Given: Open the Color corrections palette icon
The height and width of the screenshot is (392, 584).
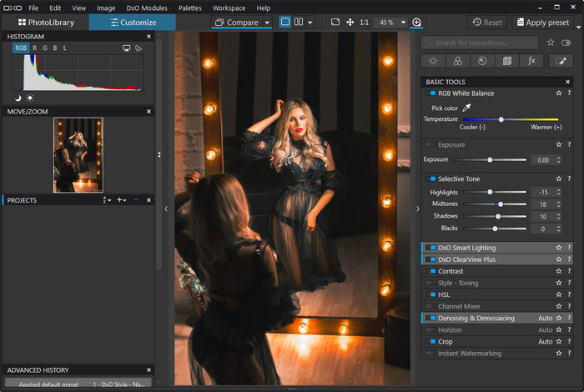Looking at the screenshot, I should pyautogui.click(x=457, y=61).
